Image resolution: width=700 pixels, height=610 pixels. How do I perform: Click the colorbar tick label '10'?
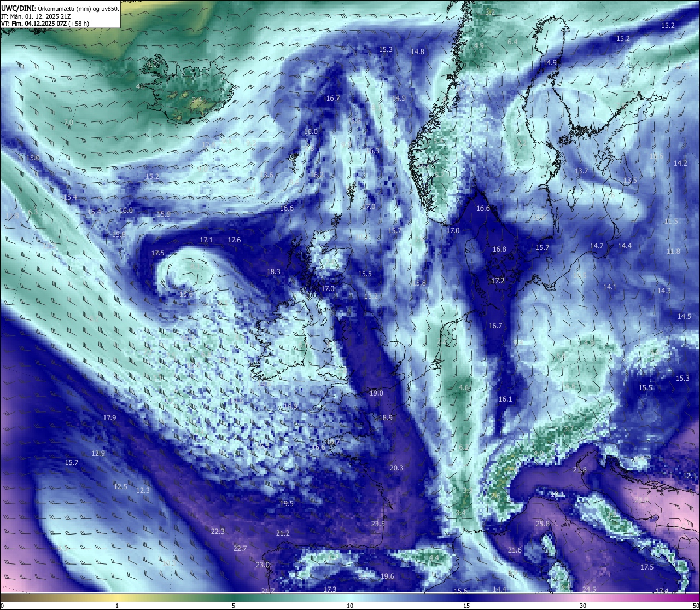tap(350, 605)
